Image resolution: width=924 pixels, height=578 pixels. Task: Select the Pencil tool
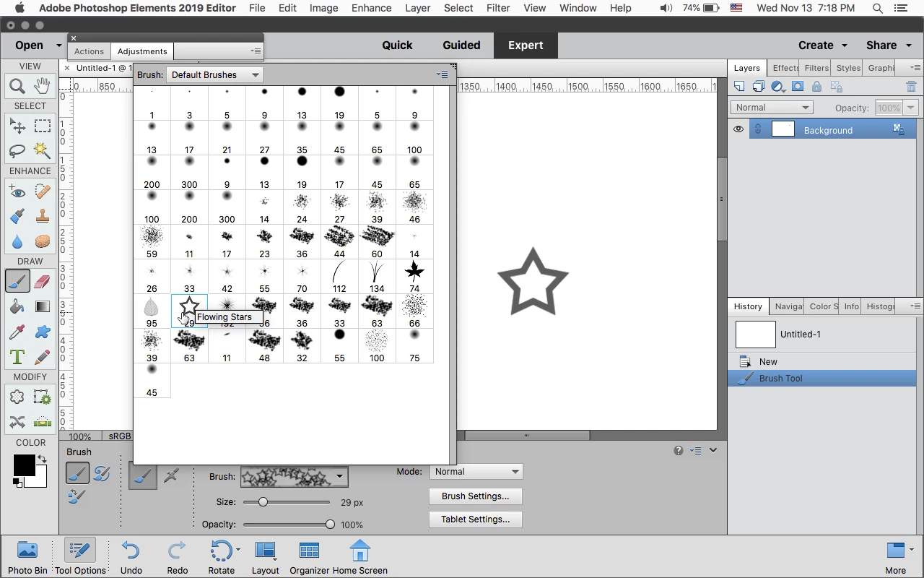[x=43, y=357]
